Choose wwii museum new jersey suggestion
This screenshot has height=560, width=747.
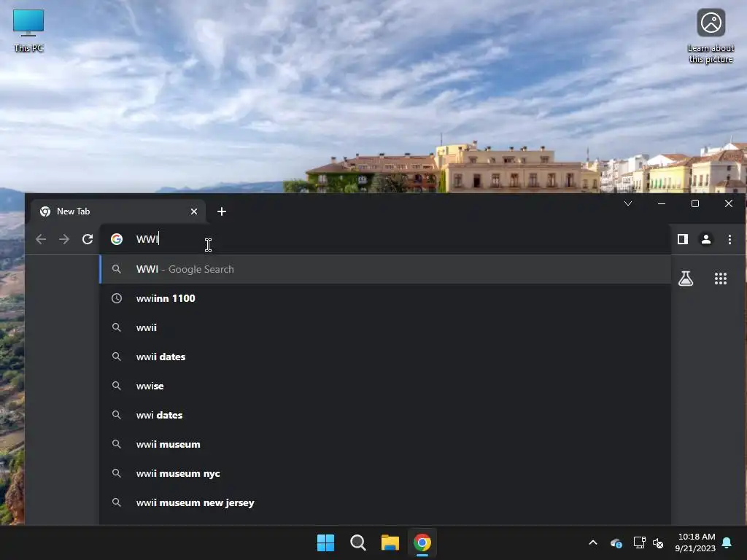tap(385, 502)
